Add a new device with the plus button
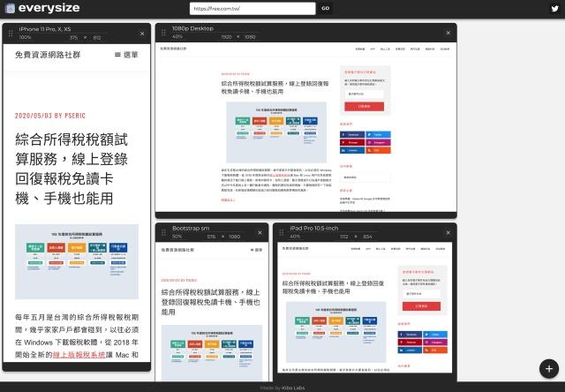The height and width of the screenshot is (392, 565). pyautogui.click(x=549, y=368)
